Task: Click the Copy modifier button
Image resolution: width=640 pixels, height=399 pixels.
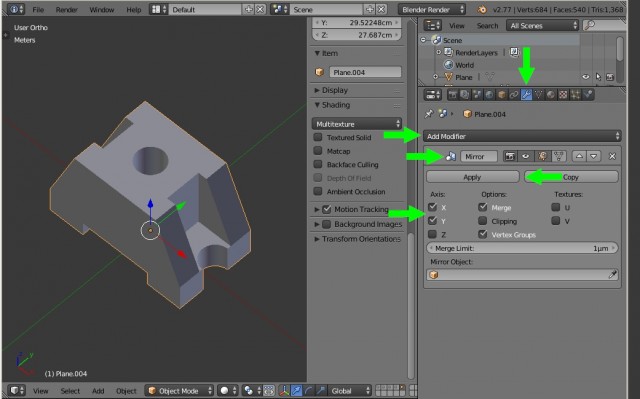Action: tap(571, 177)
